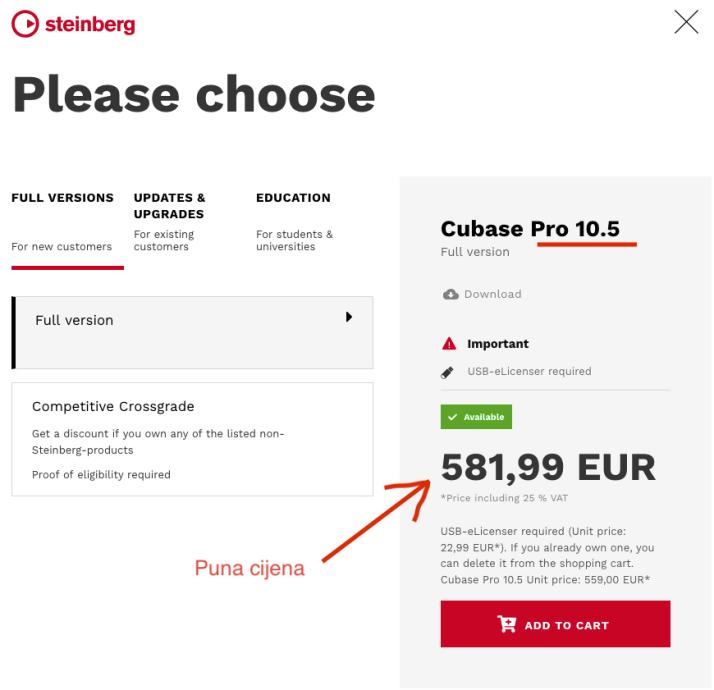
Task: Select the Full version option label
Action: tap(74, 321)
